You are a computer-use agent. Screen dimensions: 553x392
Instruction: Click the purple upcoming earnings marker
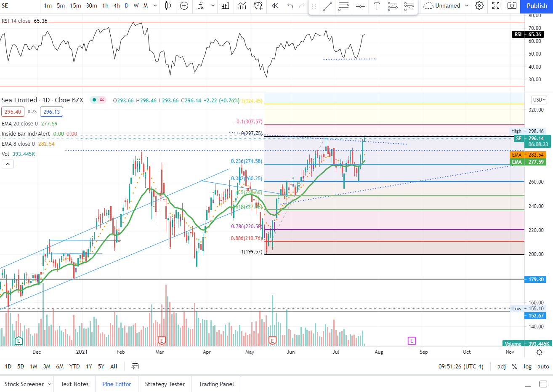[x=412, y=341]
